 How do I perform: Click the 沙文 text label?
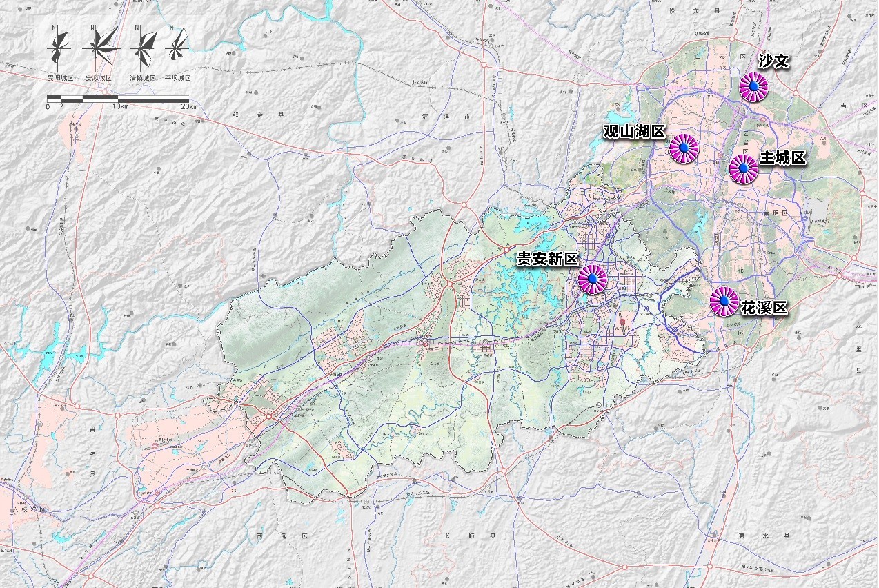(x=773, y=61)
